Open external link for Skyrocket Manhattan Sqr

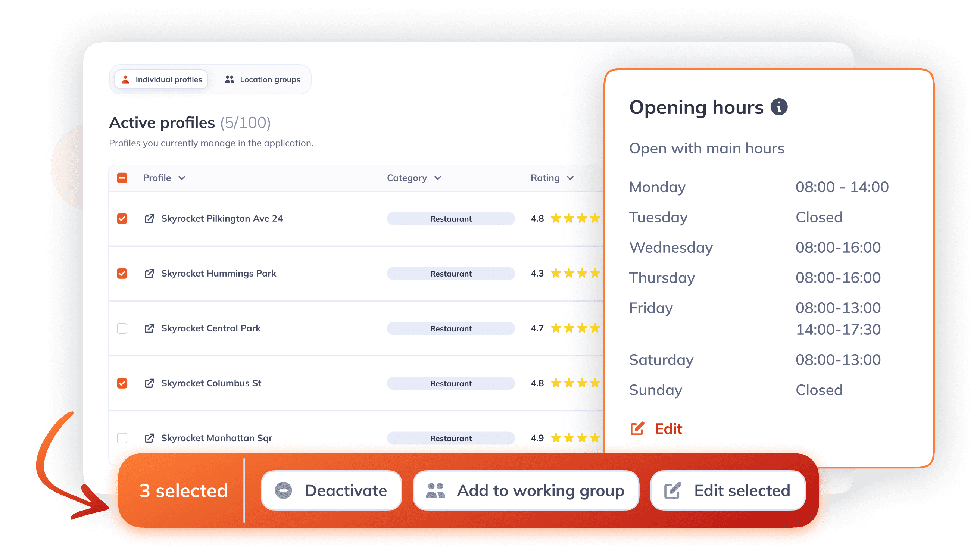click(x=149, y=437)
